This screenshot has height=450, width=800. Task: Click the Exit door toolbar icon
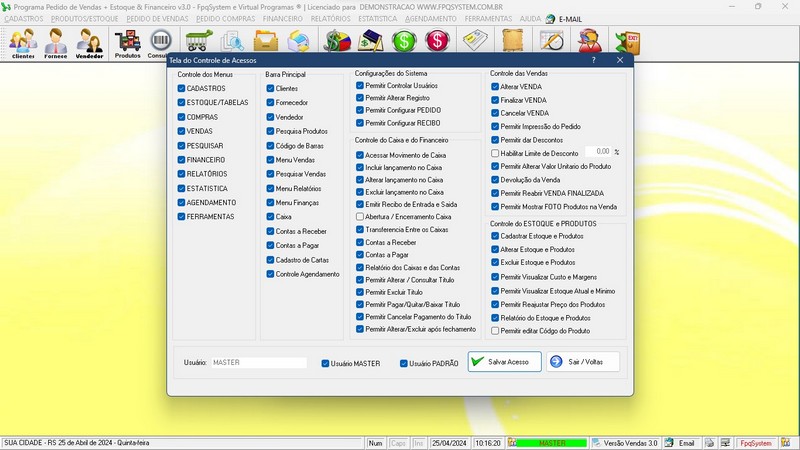click(x=628, y=42)
